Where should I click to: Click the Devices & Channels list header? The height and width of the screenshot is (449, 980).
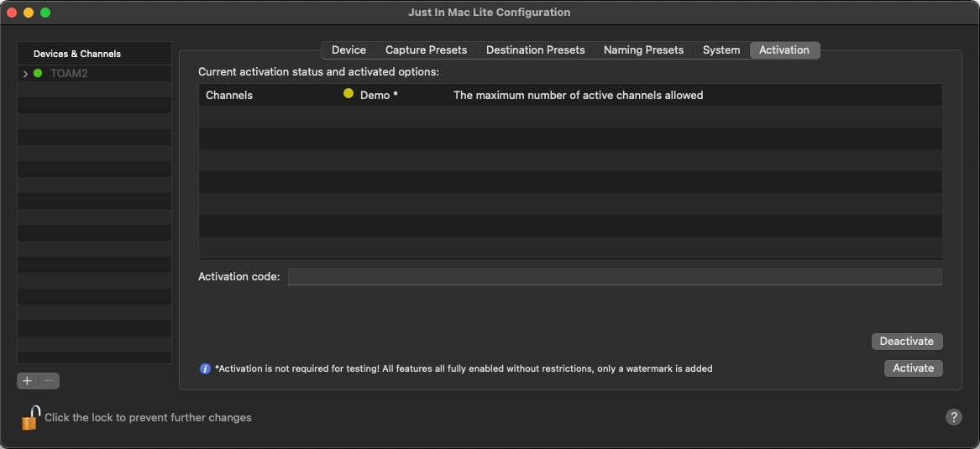(77, 54)
